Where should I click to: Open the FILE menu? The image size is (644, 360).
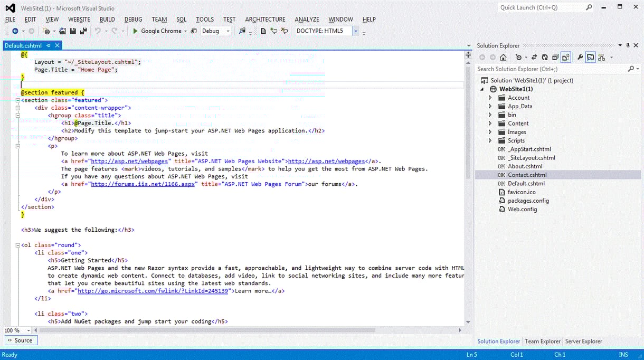(x=11, y=20)
